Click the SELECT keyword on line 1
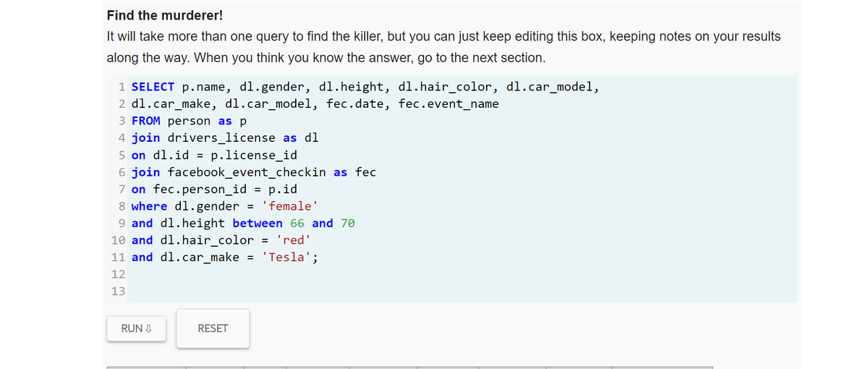The height and width of the screenshot is (369, 868). 153,87
